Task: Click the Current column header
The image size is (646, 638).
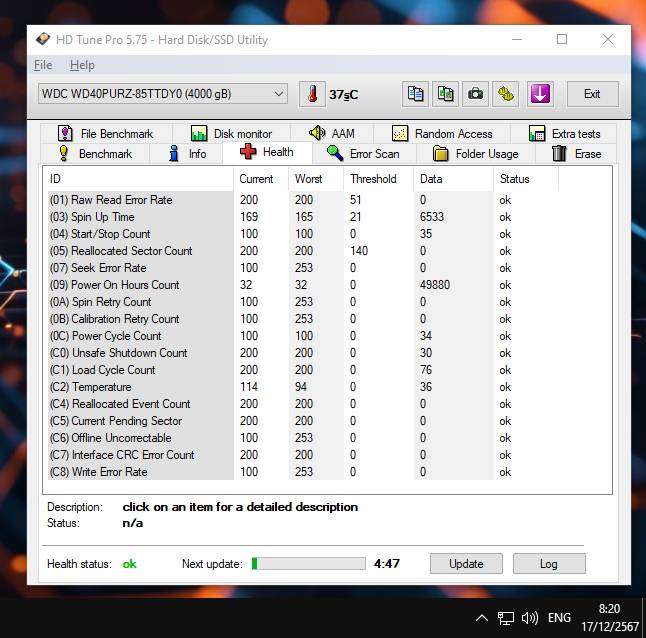Action: (x=261, y=179)
